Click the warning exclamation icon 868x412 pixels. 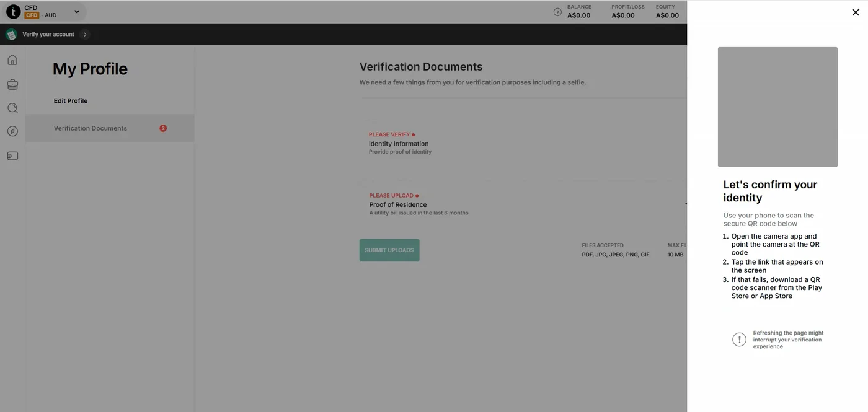pos(739,340)
